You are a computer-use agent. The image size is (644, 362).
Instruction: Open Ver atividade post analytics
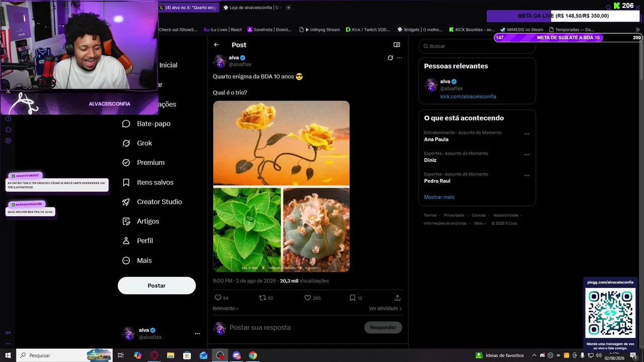coord(385,308)
